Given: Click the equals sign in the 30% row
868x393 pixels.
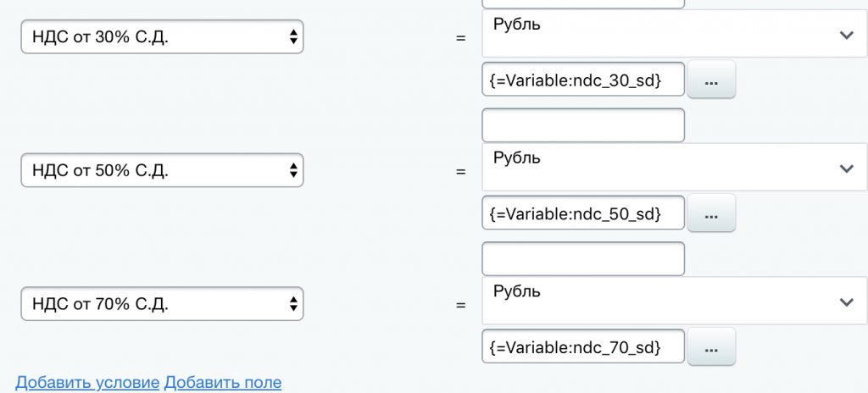Looking at the screenshot, I should pos(461,38).
